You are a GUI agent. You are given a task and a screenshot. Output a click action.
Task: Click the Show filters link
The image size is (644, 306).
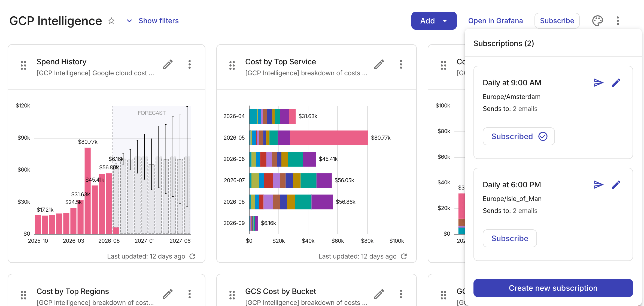click(159, 21)
